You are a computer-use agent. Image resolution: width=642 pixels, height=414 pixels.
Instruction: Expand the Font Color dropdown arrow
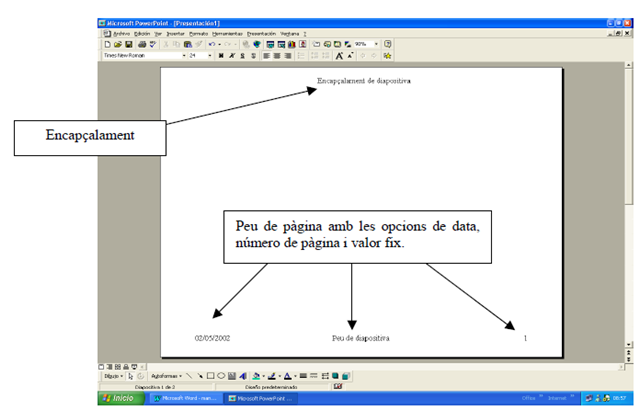coord(295,376)
